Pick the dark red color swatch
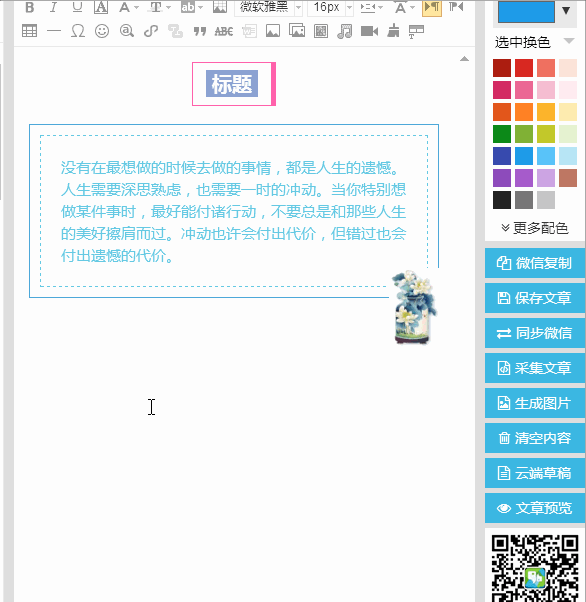This screenshot has width=586, height=602. tap(502, 68)
